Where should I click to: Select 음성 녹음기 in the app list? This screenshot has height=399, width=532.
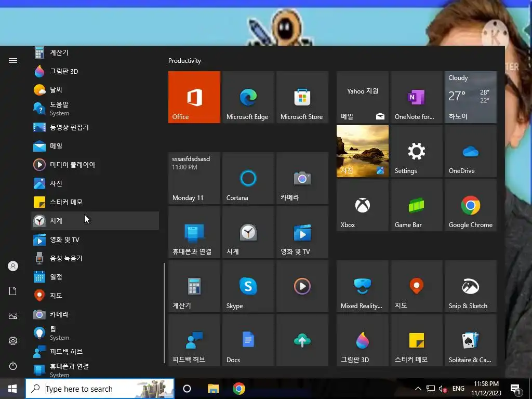pos(95,258)
